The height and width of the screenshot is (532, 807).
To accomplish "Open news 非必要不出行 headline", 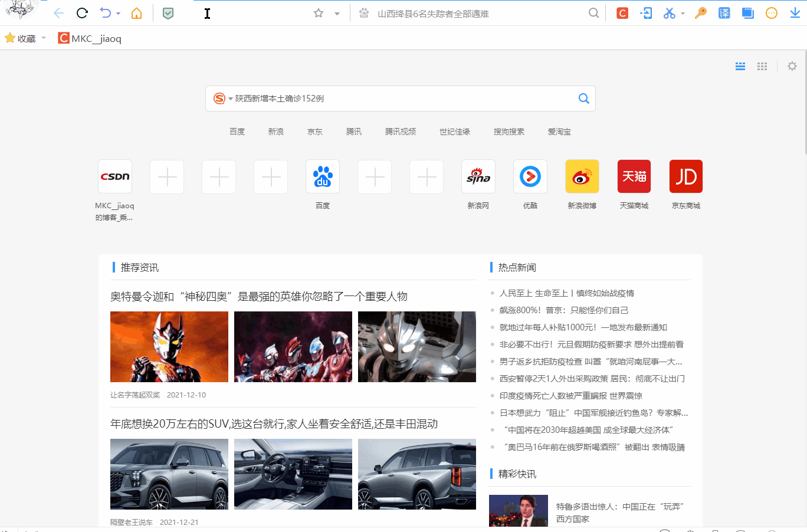I will tap(591, 344).
